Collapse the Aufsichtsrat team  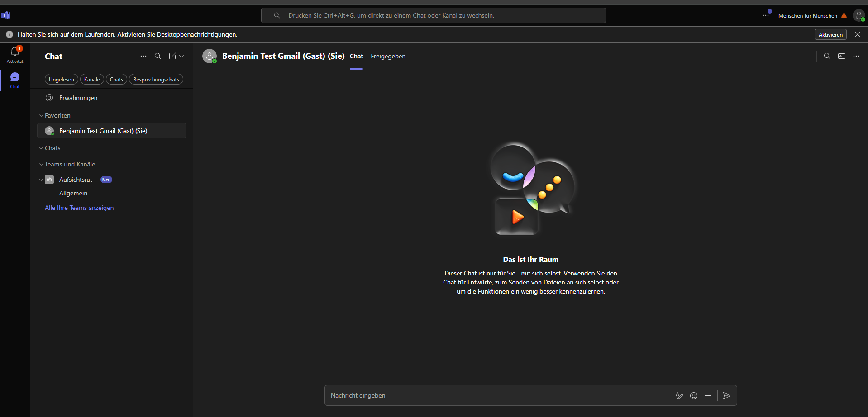pos(41,180)
